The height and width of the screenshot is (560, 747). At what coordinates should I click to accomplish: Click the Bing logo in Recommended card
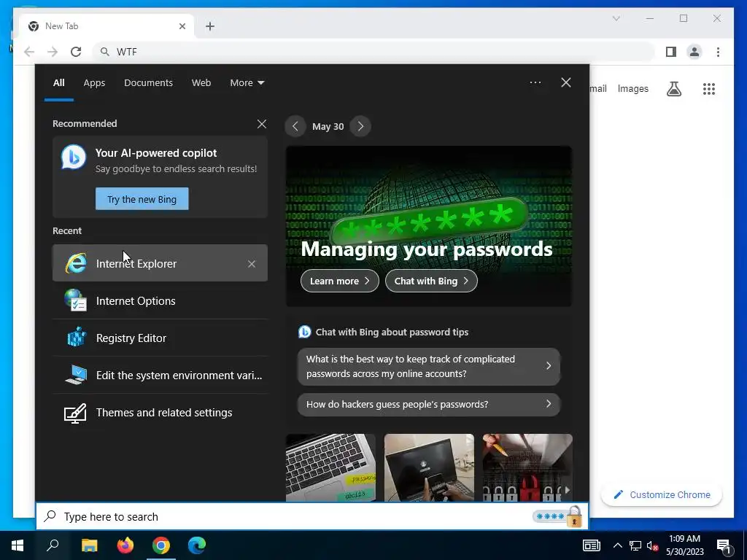coord(74,157)
